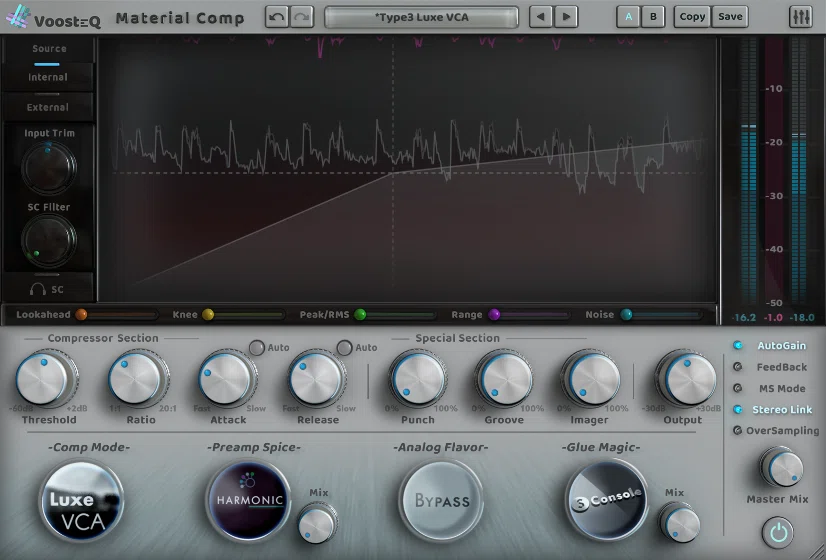Click the Punch knob
The image size is (826, 560).
point(418,379)
